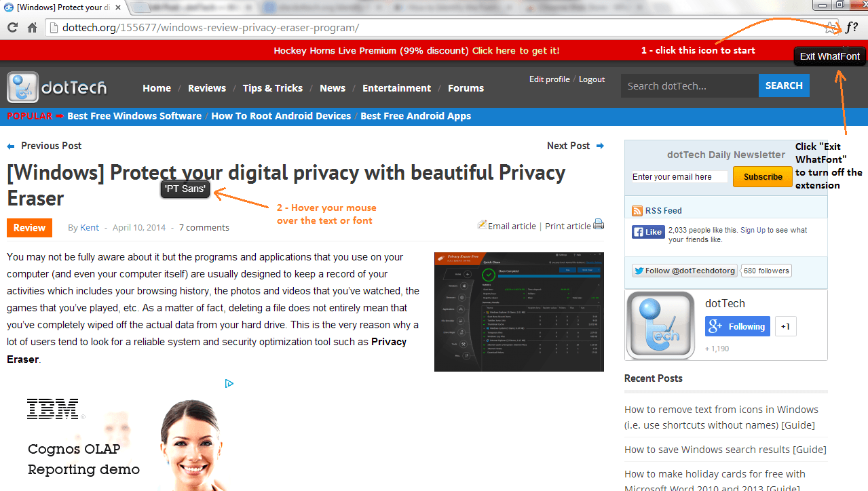Open the orange RSS Feed icon

click(637, 210)
